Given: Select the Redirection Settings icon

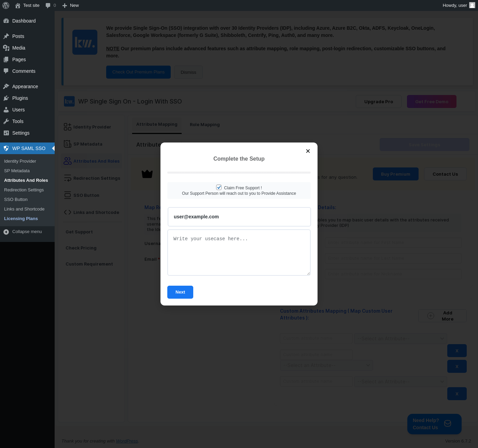Looking at the screenshot, I should (68, 178).
